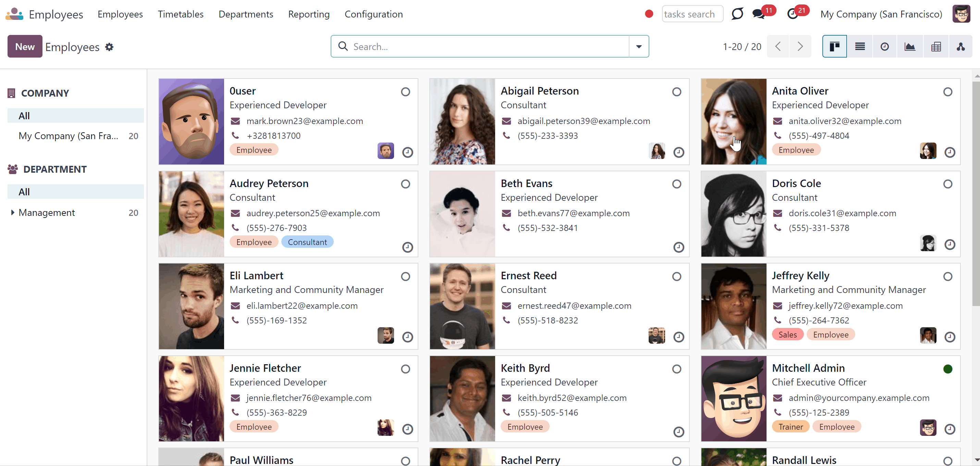Open the search options dropdown arrow
Image resolution: width=980 pixels, height=466 pixels.
pos(639,46)
